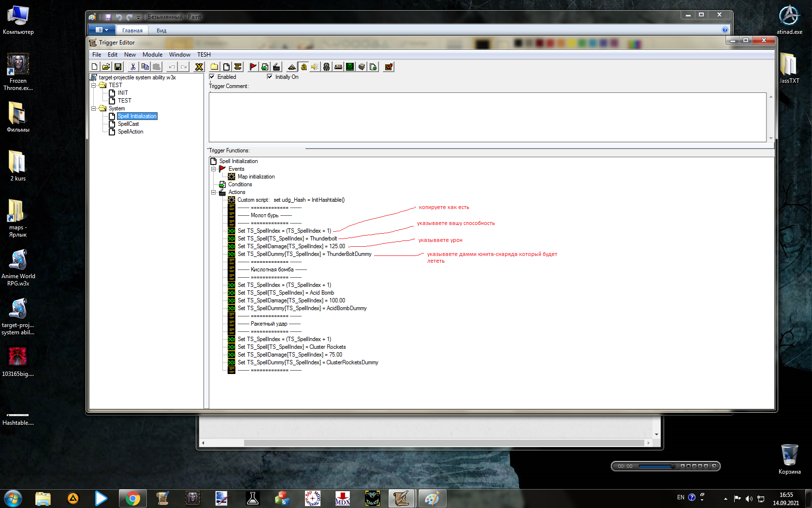Uncheck the Enabled checkbox
812x508 pixels.
tap(212, 76)
